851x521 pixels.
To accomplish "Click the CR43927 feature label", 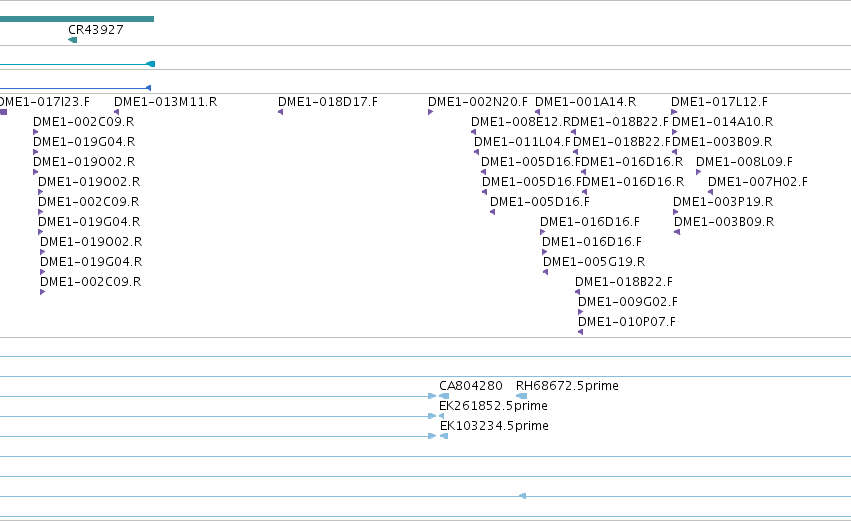I will tap(96, 30).
